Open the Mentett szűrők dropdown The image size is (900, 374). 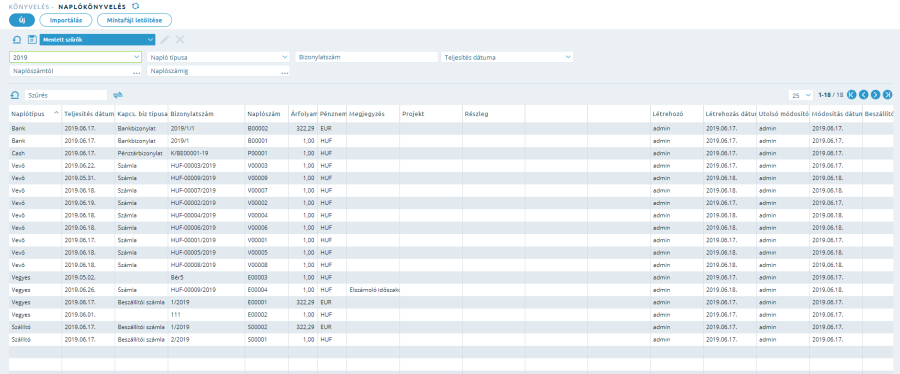point(97,40)
